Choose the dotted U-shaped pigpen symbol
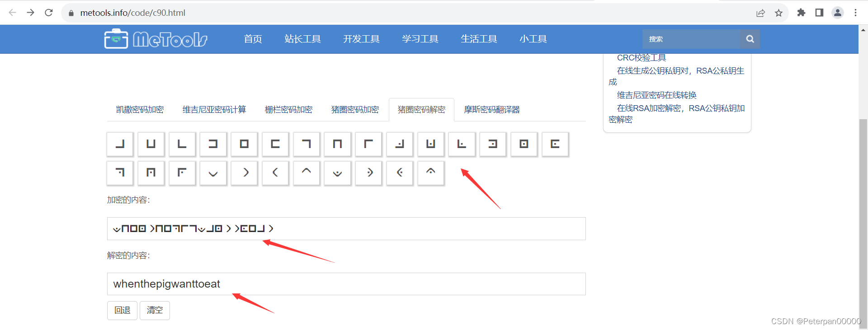The image size is (868, 330). point(431,144)
